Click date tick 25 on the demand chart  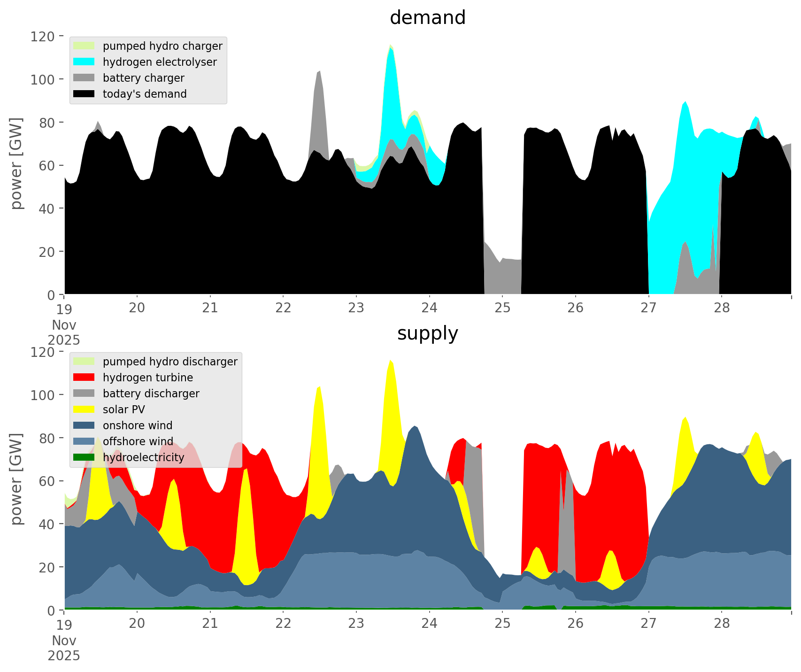[502, 308]
